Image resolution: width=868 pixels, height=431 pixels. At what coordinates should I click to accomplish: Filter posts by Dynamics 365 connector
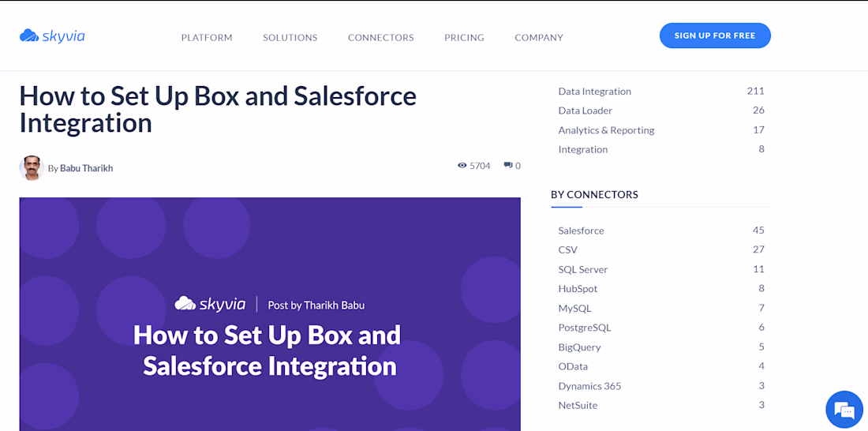click(x=589, y=386)
